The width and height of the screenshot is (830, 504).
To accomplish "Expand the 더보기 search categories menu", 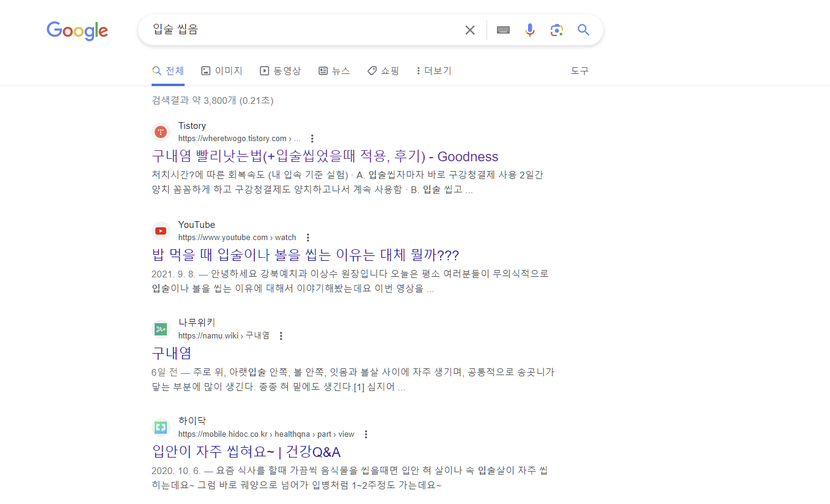I will pos(433,71).
